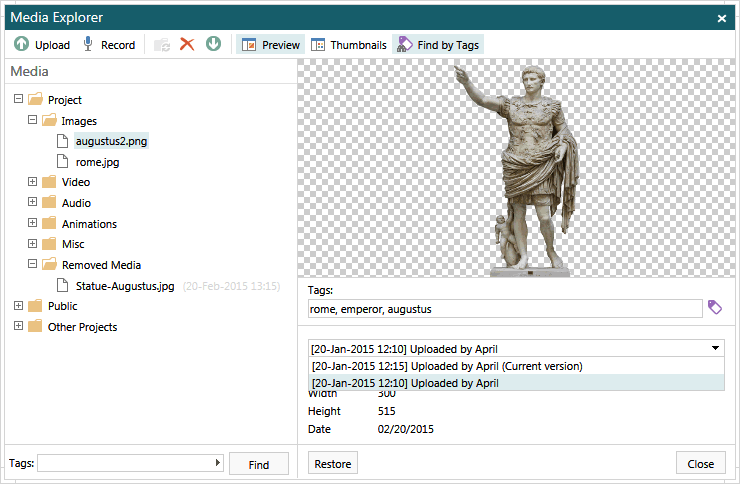Click the Restore button
The width and height of the screenshot is (740, 484).
(x=333, y=463)
